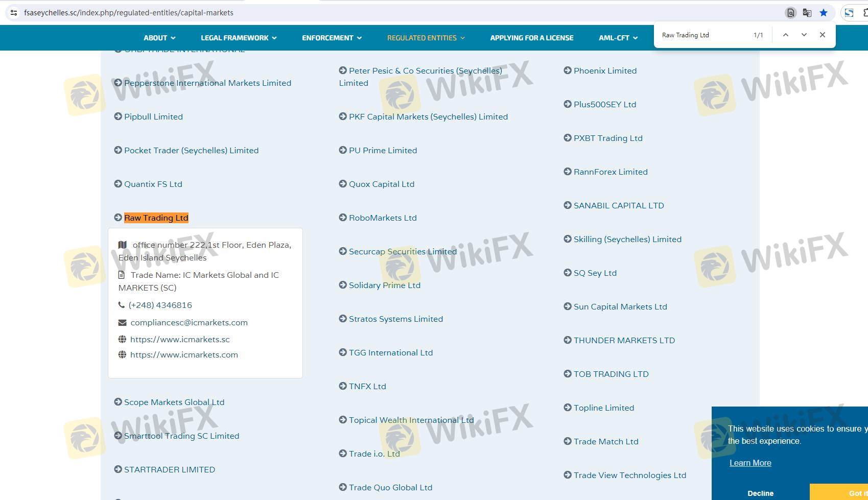Click in the find bar search field
Image resolution: width=868 pixels, height=500 pixels.
[702, 35]
